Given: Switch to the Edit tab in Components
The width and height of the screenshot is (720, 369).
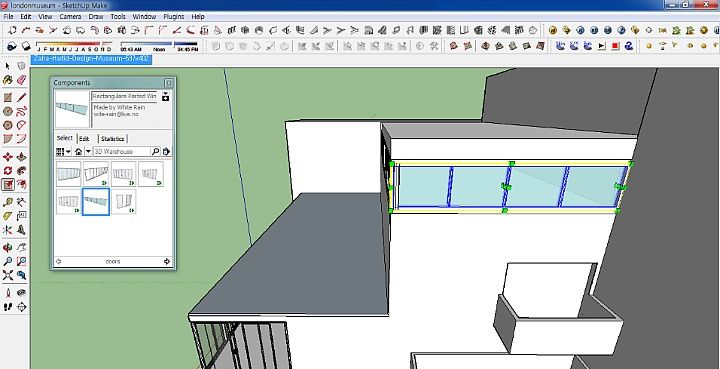Looking at the screenshot, I should [x=84, y=139].
